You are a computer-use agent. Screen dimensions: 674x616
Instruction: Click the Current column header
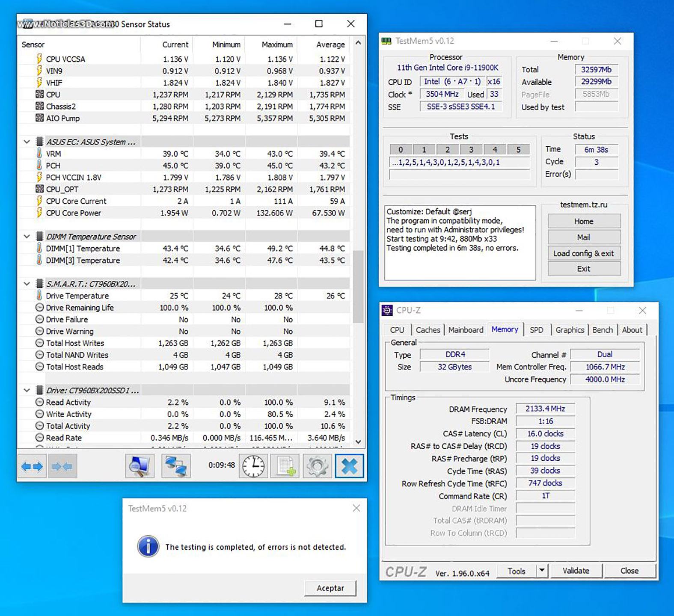point(167,44)
